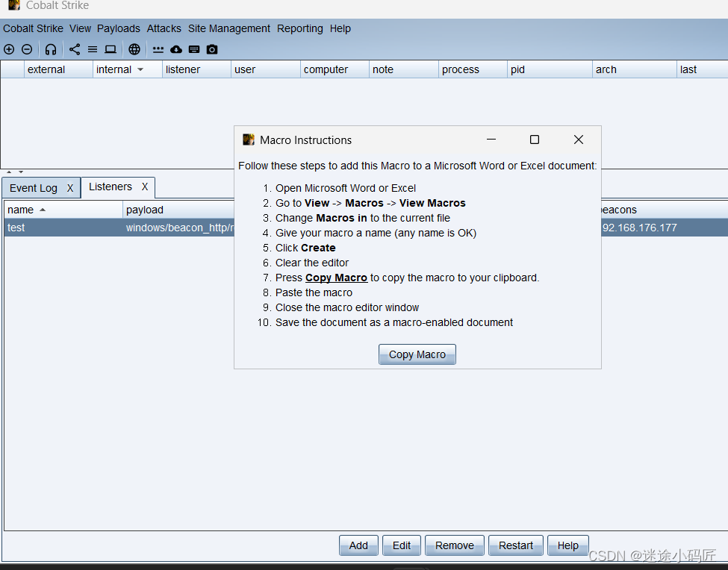Viewport: 728px width, 570px height.
Task: Click the Edit listener button
Action: click(x=402, y=545)
